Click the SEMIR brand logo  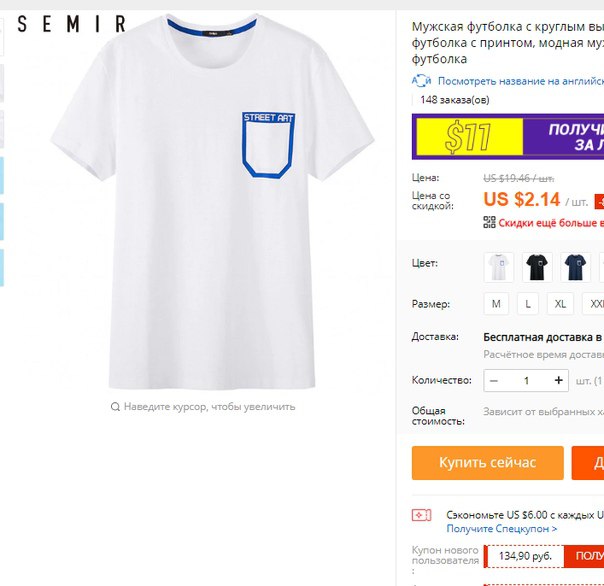72,24
